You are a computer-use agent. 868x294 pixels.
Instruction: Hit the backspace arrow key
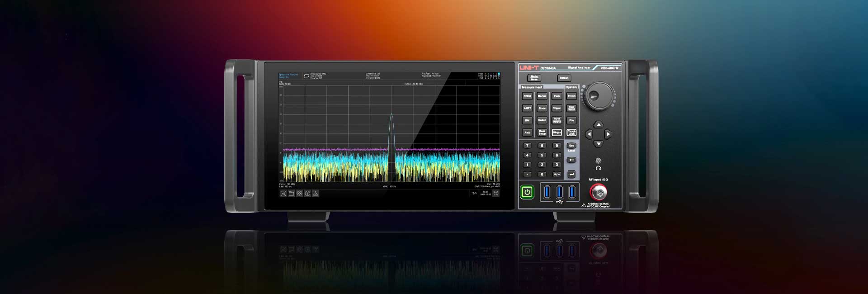(x=571, y=160)
